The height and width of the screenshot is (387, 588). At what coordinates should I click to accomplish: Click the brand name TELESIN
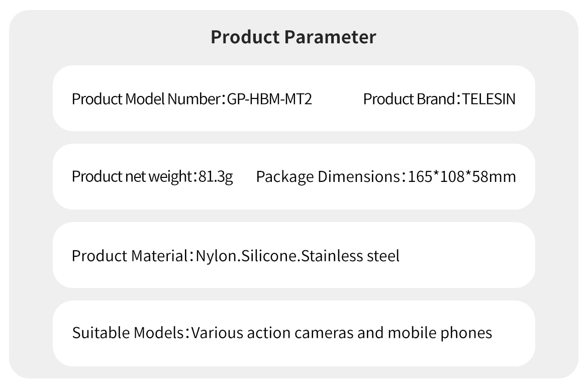pyautogui.click(x=488, y=99)
